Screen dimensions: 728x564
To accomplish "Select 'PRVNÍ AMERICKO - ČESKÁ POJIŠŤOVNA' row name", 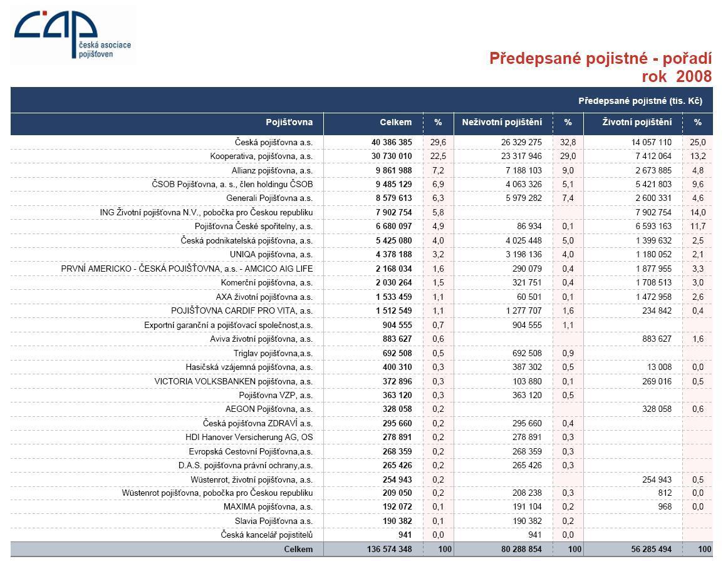I will pos(187,269).
